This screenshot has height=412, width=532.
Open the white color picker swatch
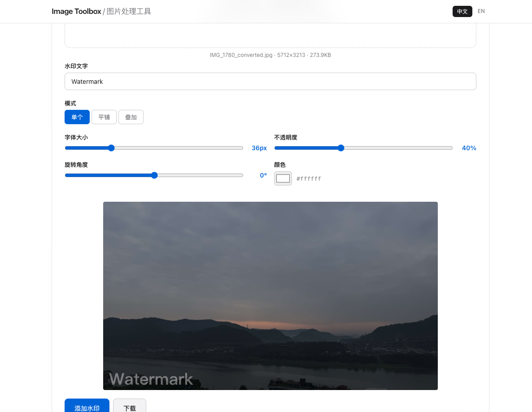pyautogui.click(x=283, y=178)
